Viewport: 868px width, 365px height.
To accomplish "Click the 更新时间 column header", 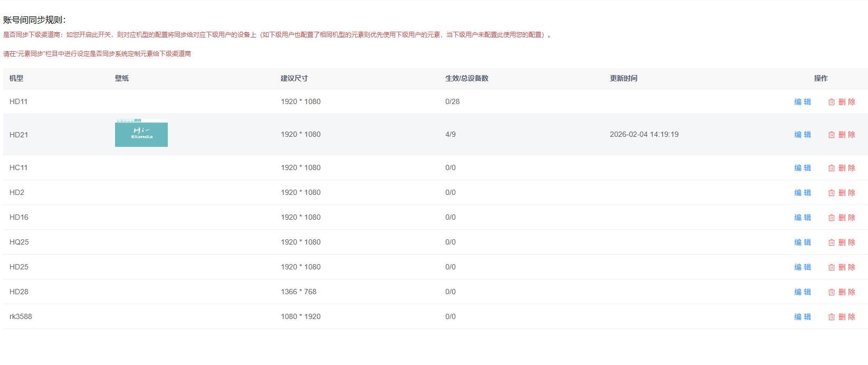I will (624, 78).
